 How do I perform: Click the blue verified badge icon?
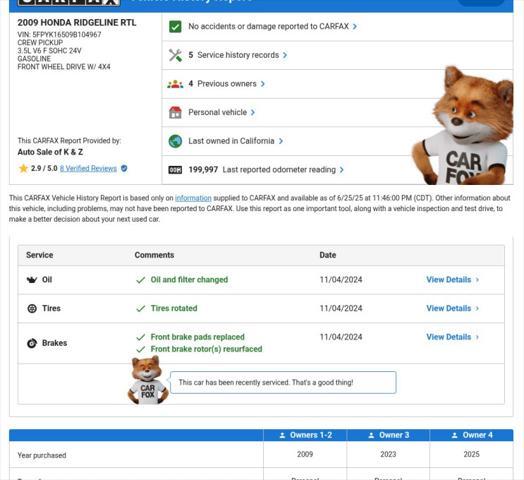124,168
